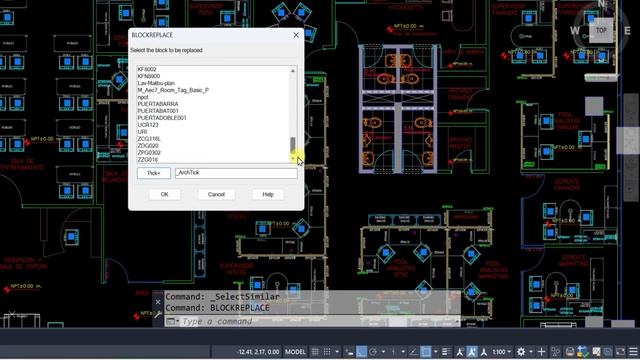640x360 pixels.
Task: Click the TOP face of the ViewCube
Action: (x=601, y=30)
